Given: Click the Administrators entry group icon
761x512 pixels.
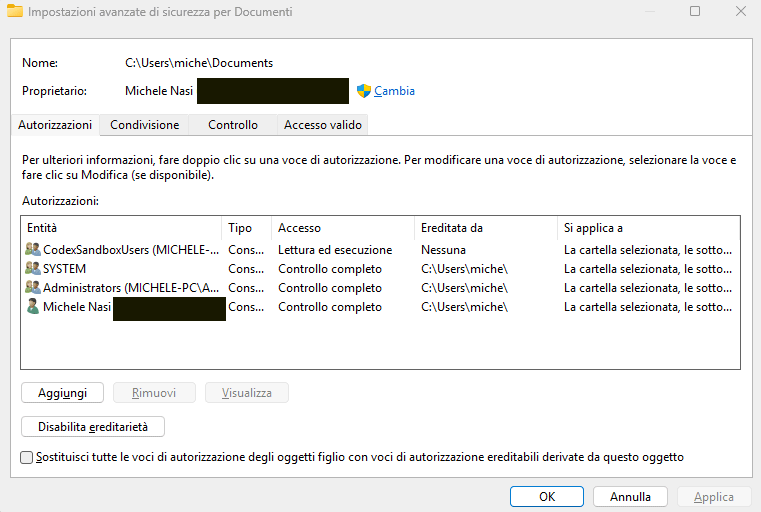Looking at the screenshot, I should (33, 287).
